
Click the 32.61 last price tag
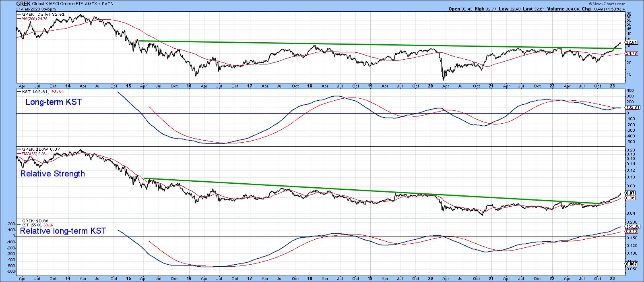click(632, 42)
